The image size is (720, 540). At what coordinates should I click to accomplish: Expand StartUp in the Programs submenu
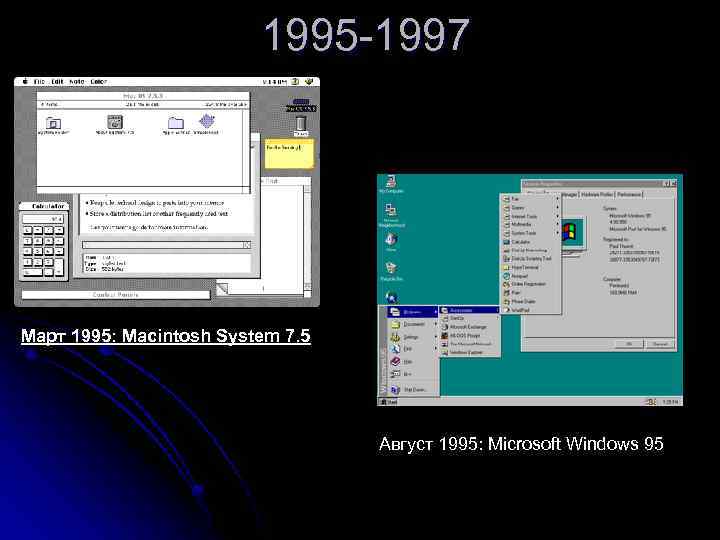(470, 318)
